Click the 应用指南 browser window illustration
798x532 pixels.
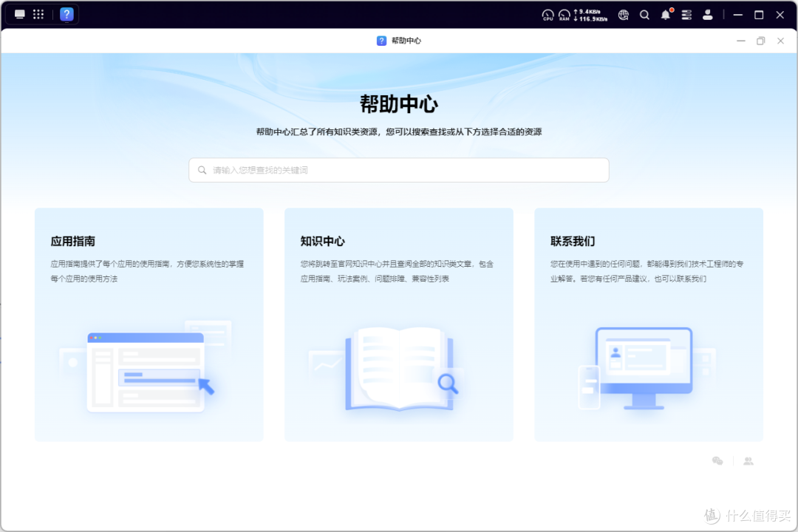pos(146,372)
